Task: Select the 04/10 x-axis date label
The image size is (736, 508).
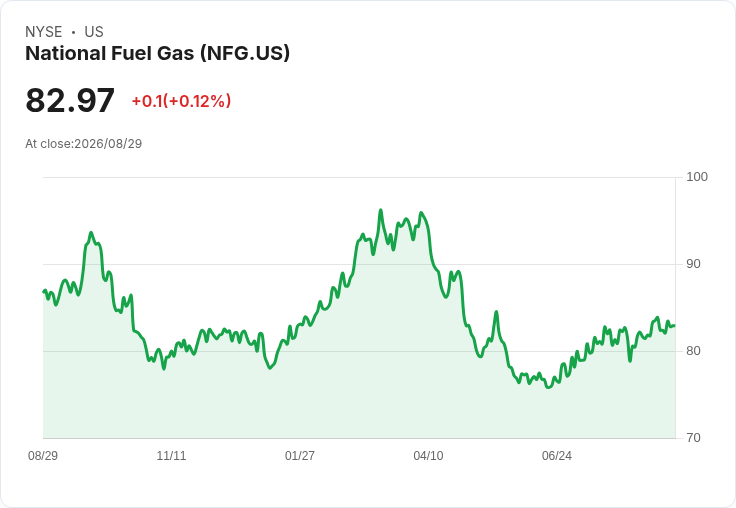Action: pyautogui.click(x=428, y=455)
